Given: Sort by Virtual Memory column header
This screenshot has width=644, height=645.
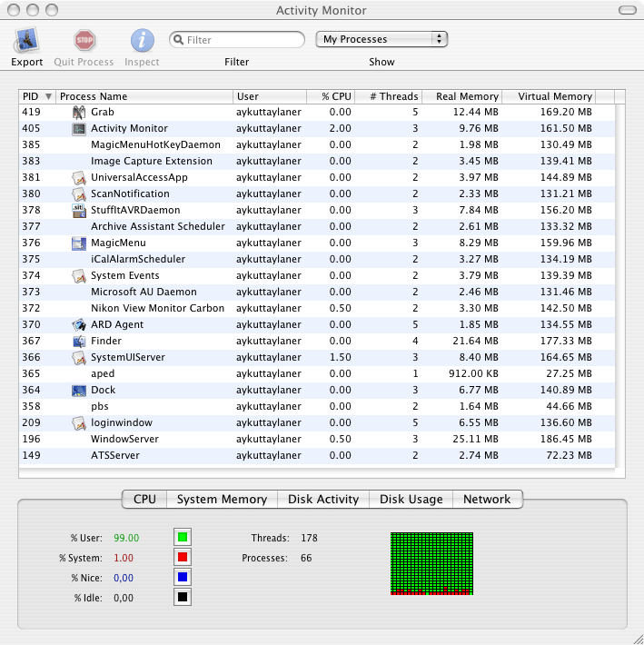Looking at the screenshot, I should click(x=549, y=96).
